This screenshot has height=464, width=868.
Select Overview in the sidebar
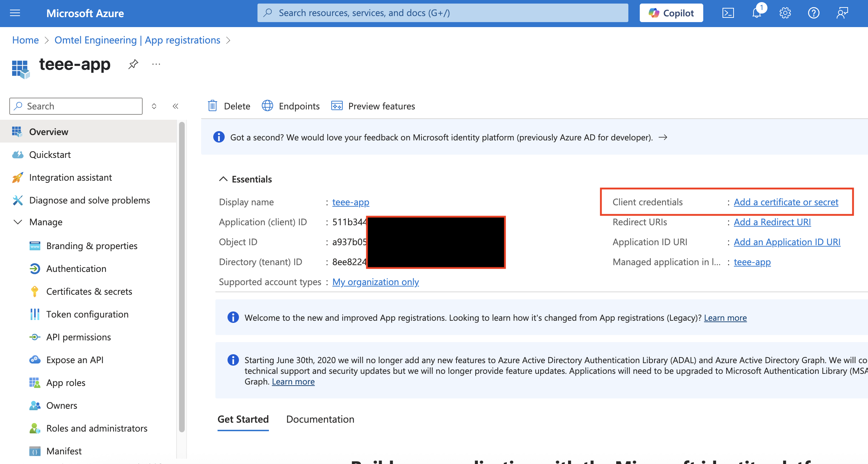88,132
